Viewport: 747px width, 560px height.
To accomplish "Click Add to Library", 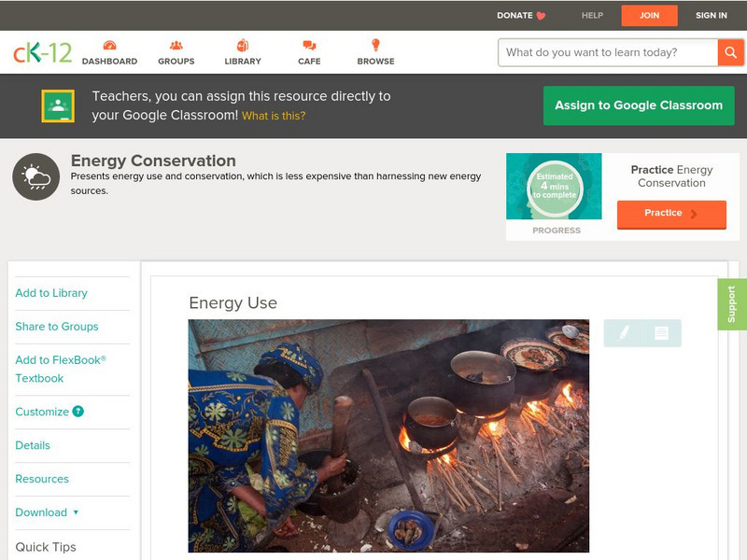I will (51, 293).
